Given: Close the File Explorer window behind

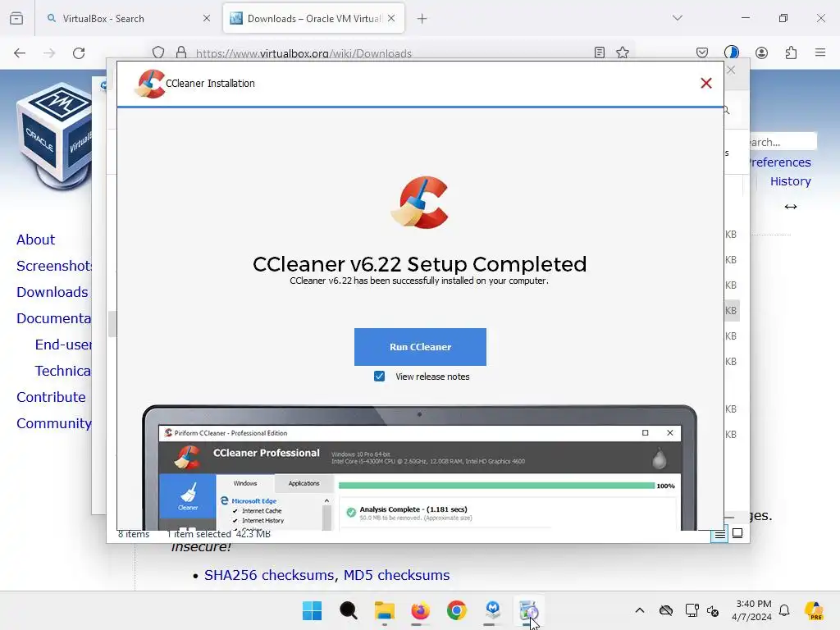Looking at the screenshot, I should (x=731, y=71).
